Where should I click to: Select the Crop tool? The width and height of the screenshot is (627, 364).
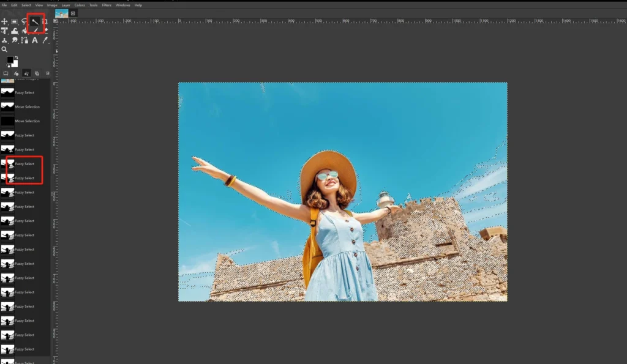[x=45, y=21]
